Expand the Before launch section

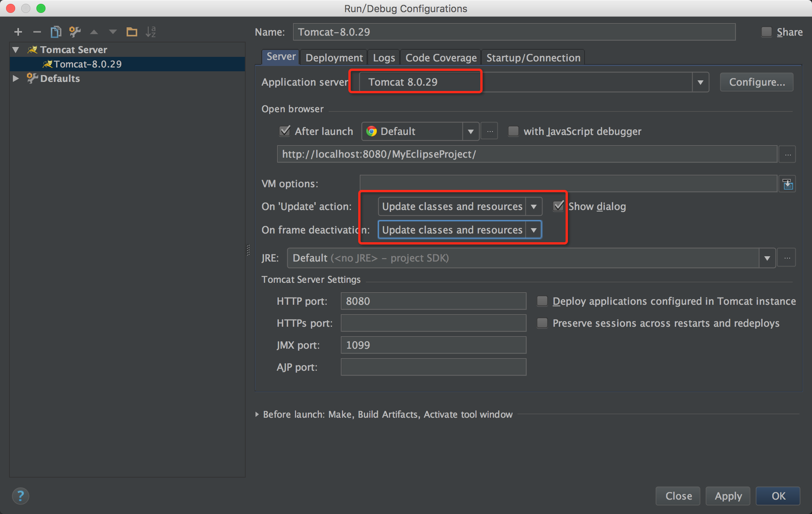257,414
